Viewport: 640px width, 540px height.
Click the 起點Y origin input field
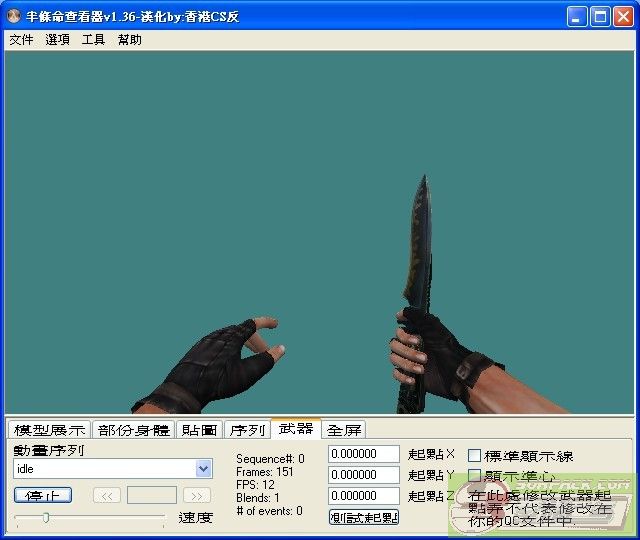pos(364,475)
